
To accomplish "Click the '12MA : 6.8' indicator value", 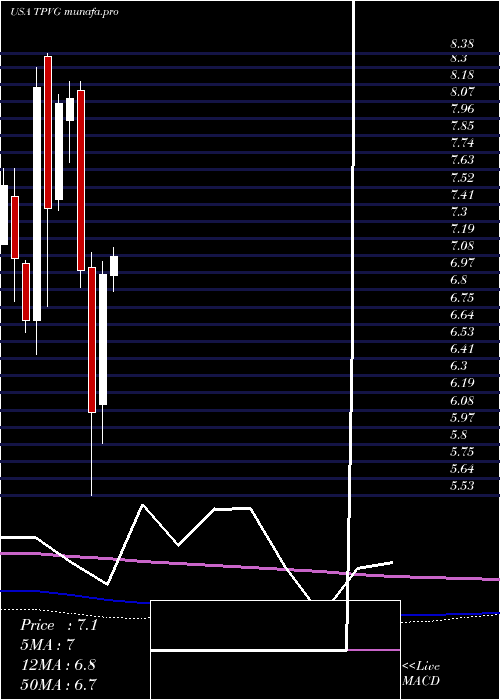I will point(58,664).
